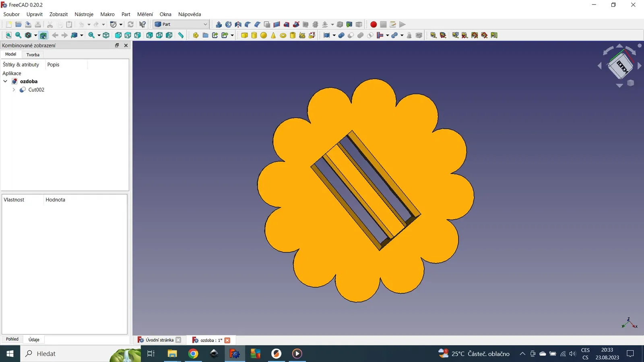
Task: Create a Cylinder primitive from toolbar
Action: (x=254, y=35)
